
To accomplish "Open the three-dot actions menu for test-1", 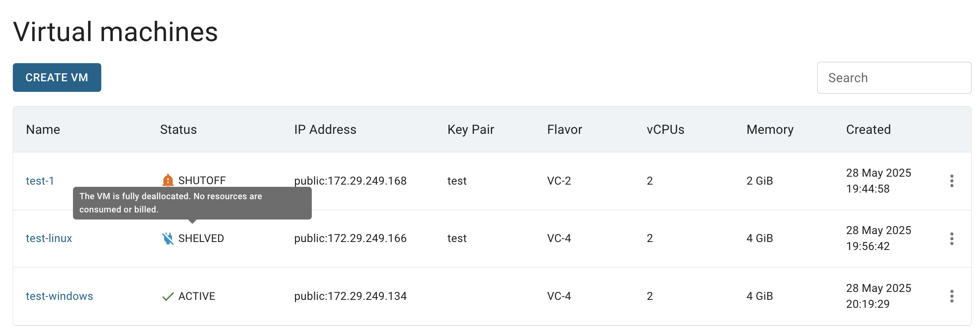I will click(x=952, y=181).
